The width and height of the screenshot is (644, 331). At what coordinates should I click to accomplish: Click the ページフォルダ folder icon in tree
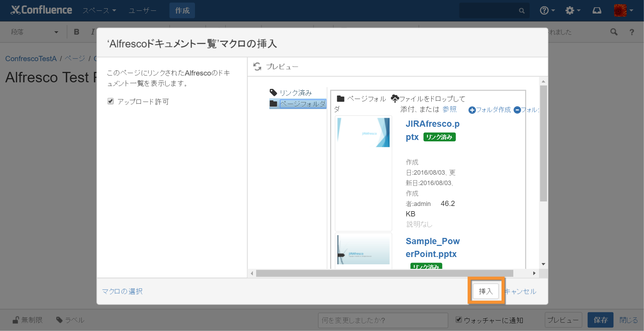274,104
